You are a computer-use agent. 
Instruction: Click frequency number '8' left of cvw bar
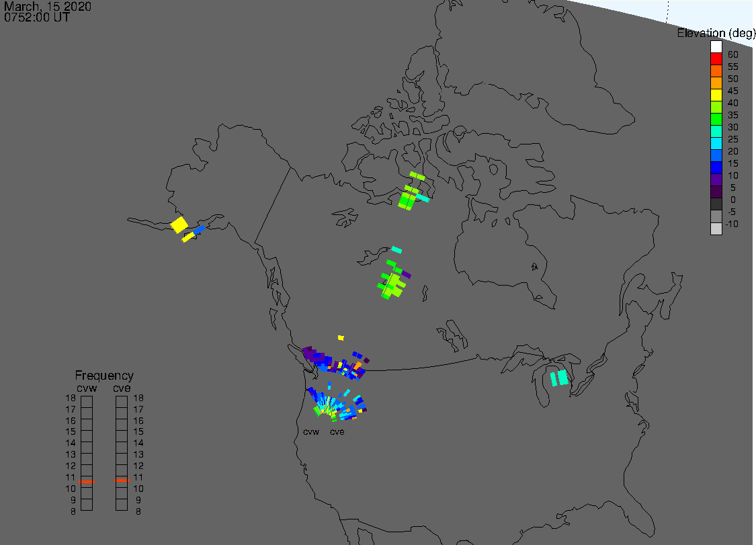(x=73, y=511)
